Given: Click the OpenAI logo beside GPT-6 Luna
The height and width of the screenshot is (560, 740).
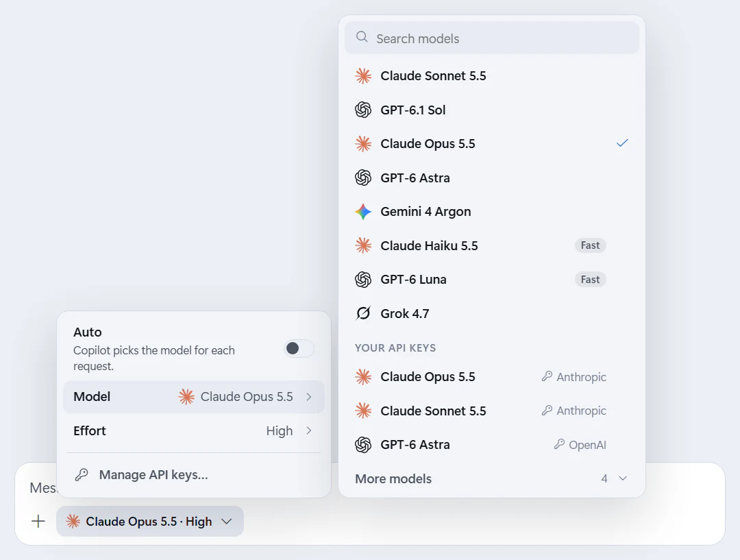Looking at the screenshot, I should (x=363, y=280).
